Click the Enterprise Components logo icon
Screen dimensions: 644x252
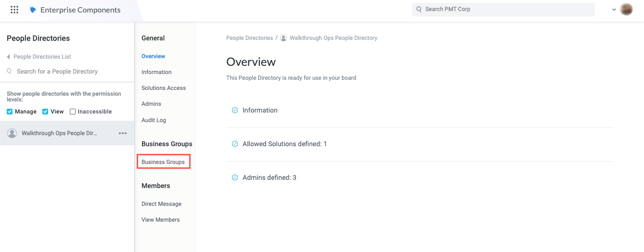tap(33, 10)
